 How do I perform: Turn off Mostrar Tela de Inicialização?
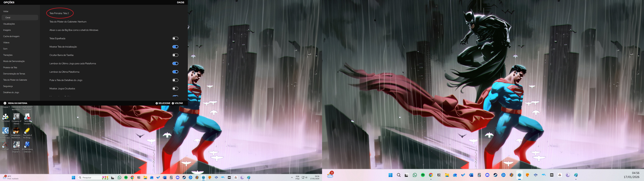pos(175,47)
